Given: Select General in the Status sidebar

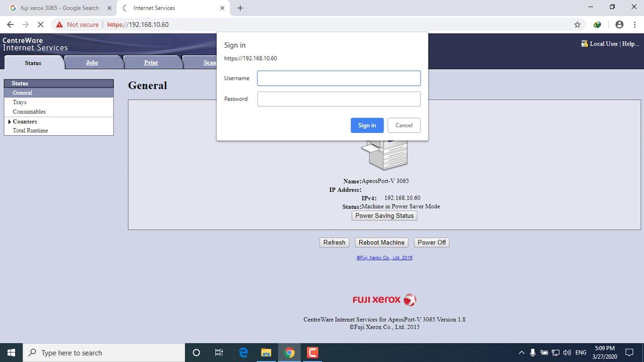Looking at the screenshot, I should click(x=58, y=93).
